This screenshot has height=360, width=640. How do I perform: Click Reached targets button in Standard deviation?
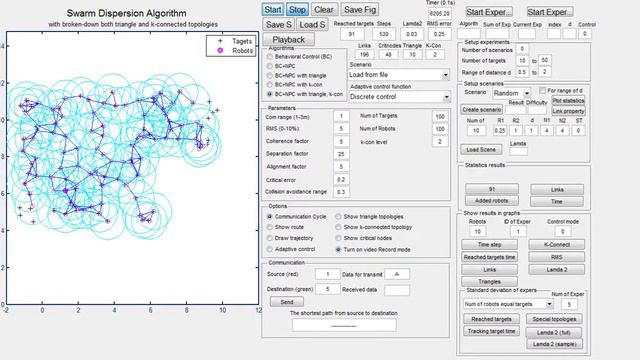pyautogui.click(x=491, y=319)
